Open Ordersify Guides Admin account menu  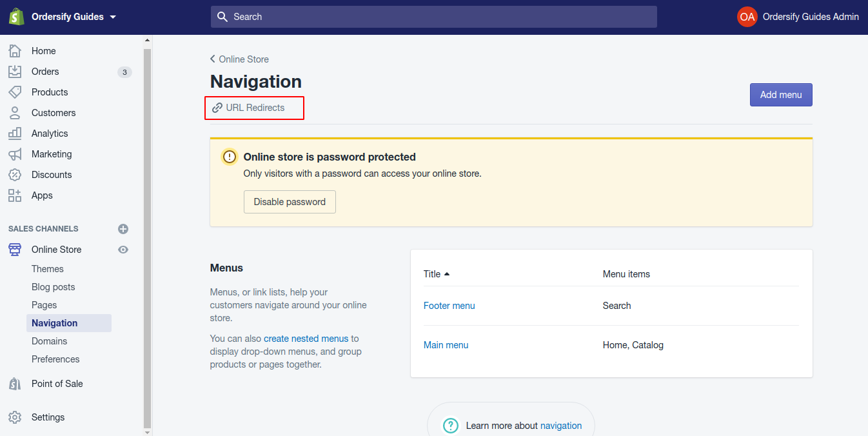[x=811, y=17]
